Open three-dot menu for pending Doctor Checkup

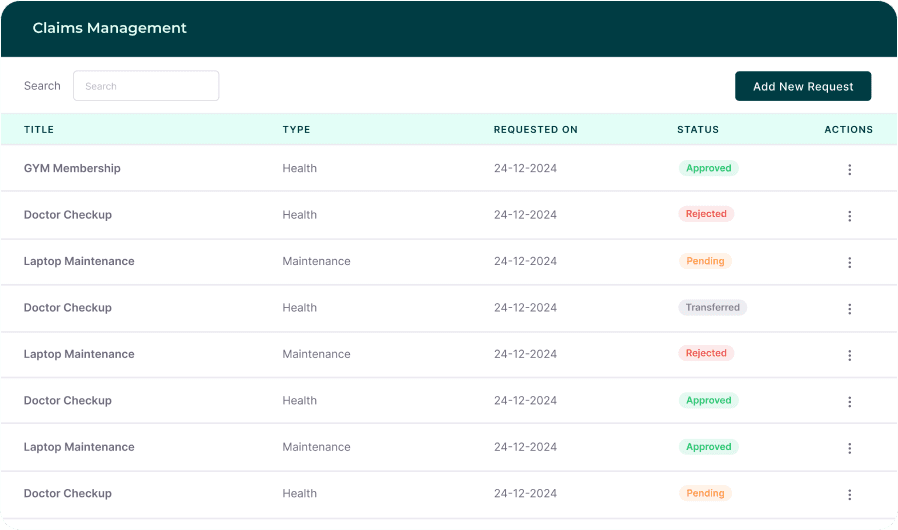pyautogui.click(x=849, y=494)
